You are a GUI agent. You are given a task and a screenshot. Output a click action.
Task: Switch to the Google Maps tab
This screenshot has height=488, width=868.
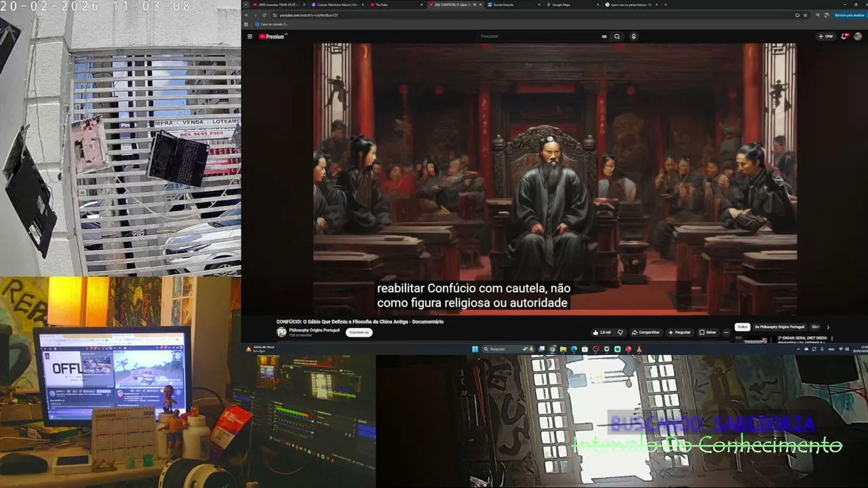click(574, 5)
